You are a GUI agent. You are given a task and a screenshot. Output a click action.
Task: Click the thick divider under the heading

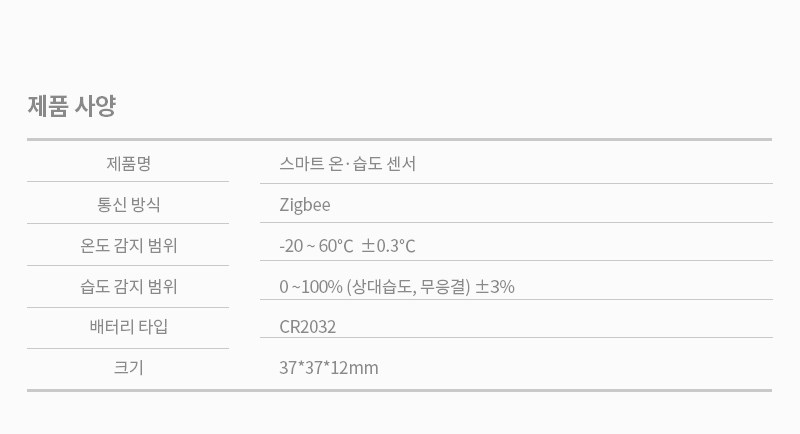[400, 139]
